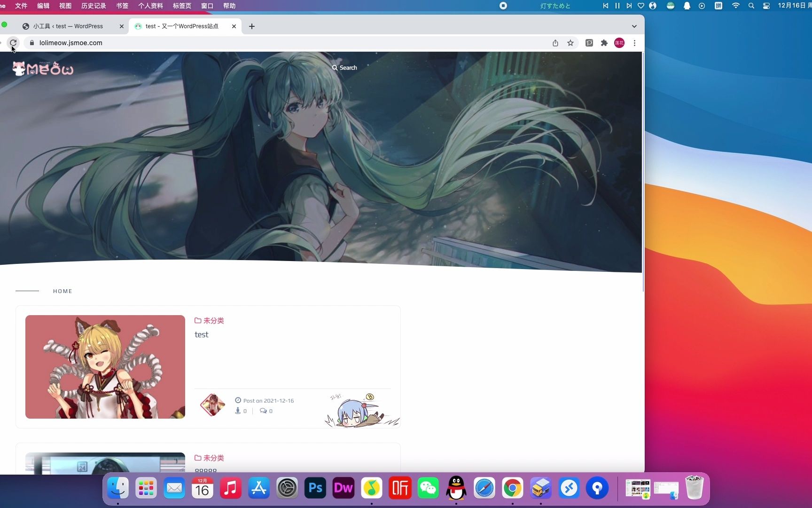
Task: Open the 标签页 menu
Action: click(182, 6)
